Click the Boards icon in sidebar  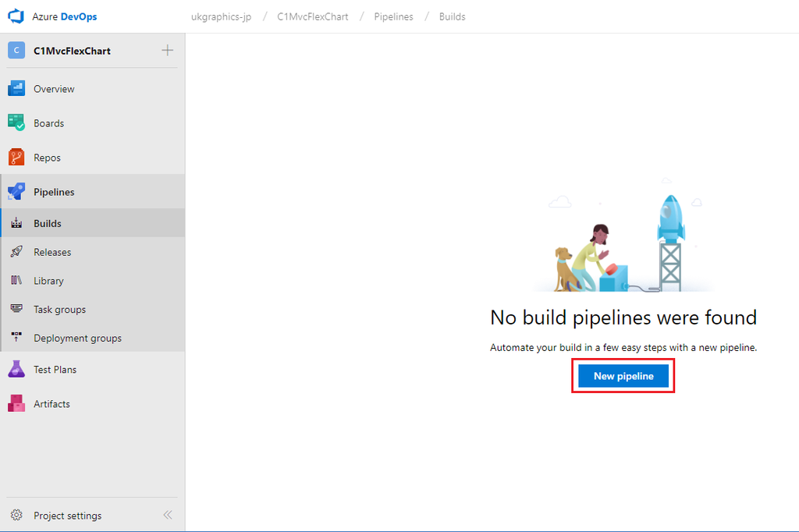(16, 122)
